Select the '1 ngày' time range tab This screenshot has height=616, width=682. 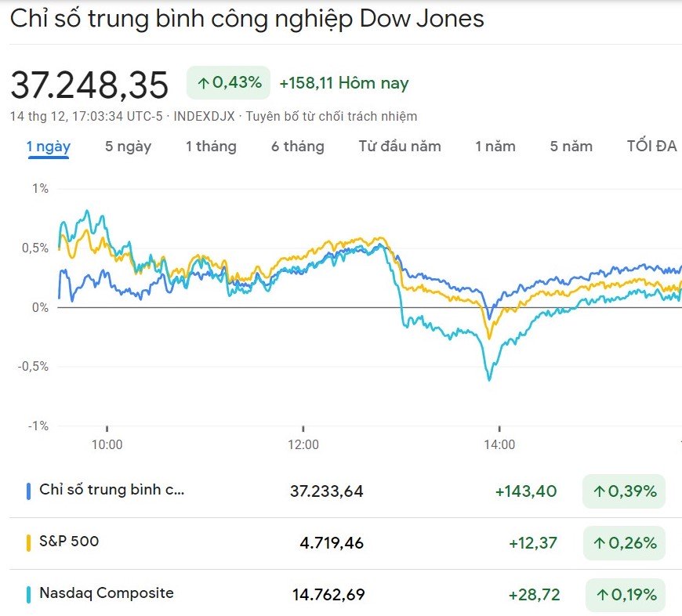pyautogui.click(x=49, y=146)
